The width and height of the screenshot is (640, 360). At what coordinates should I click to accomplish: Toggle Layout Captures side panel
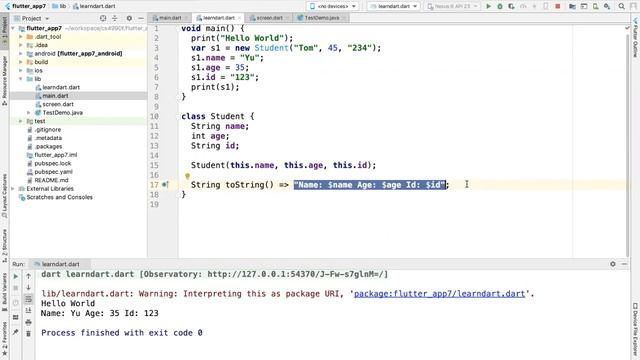coord(4,195)
